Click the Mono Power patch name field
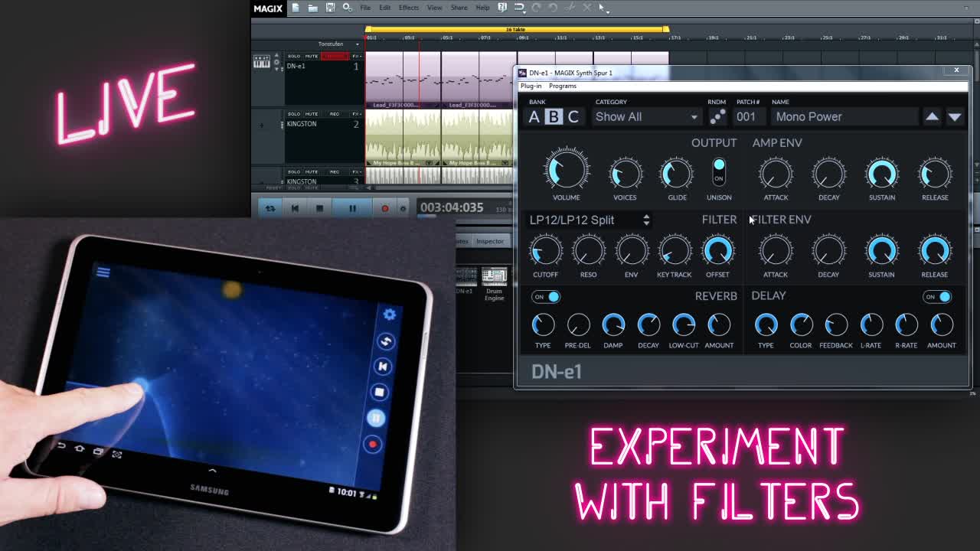The height and width of the screenshot is (551, 980). pyautogui.click(x=844, y=116)
